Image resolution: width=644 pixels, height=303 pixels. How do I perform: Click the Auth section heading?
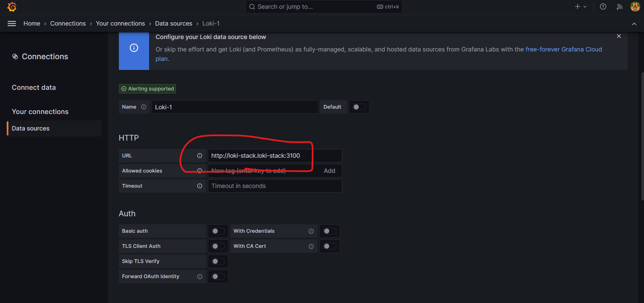pos(127,214)
